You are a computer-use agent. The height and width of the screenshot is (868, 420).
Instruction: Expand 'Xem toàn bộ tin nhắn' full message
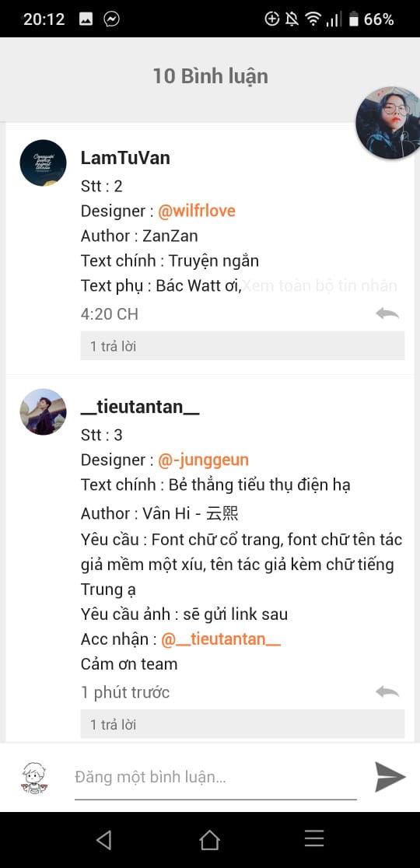tap(320, 285)
